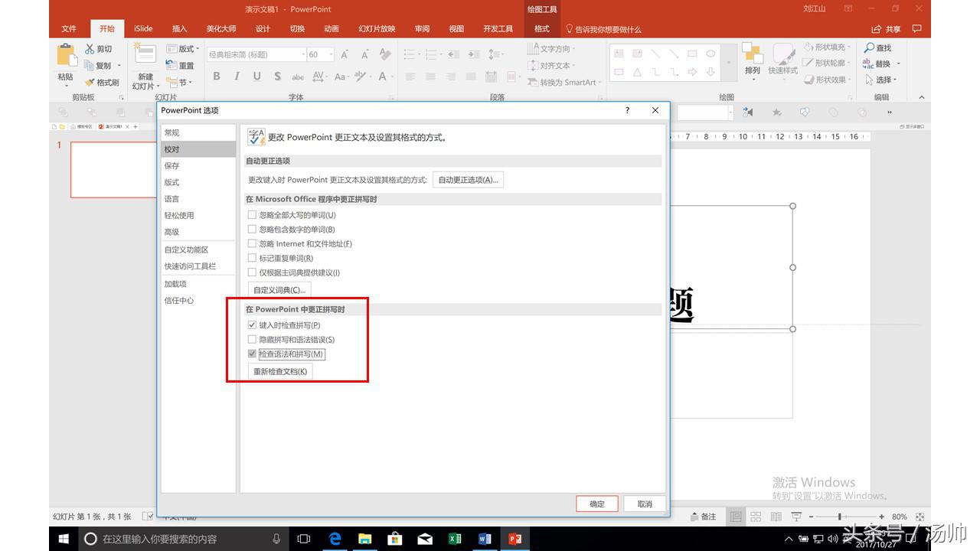
Task: Switch to the Design (设计) tab
Action: [263, 29]
